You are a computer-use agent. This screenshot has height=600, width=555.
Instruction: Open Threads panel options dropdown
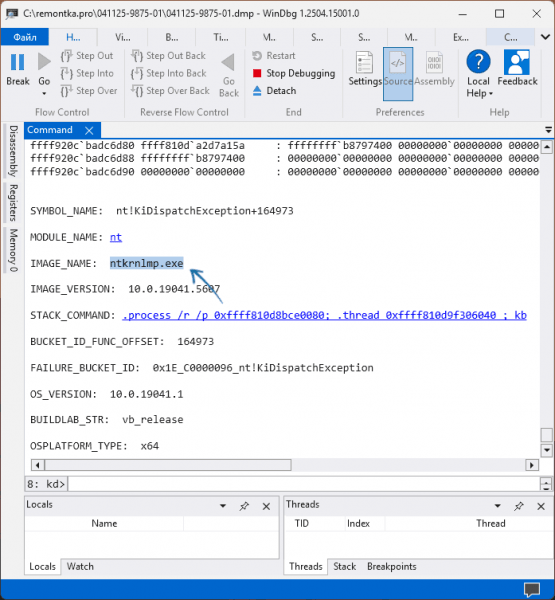(x=497, y=506)
